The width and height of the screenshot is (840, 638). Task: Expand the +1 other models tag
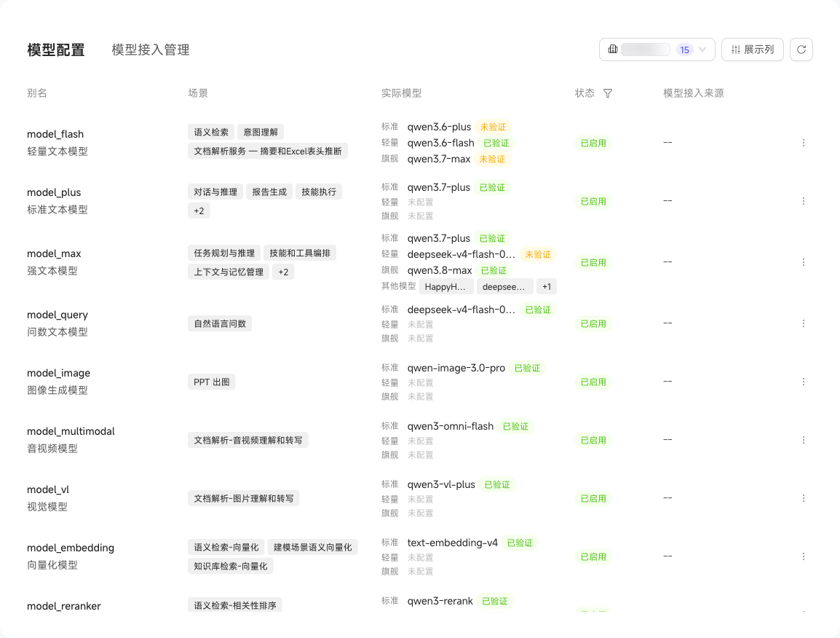tap(547, 286)
